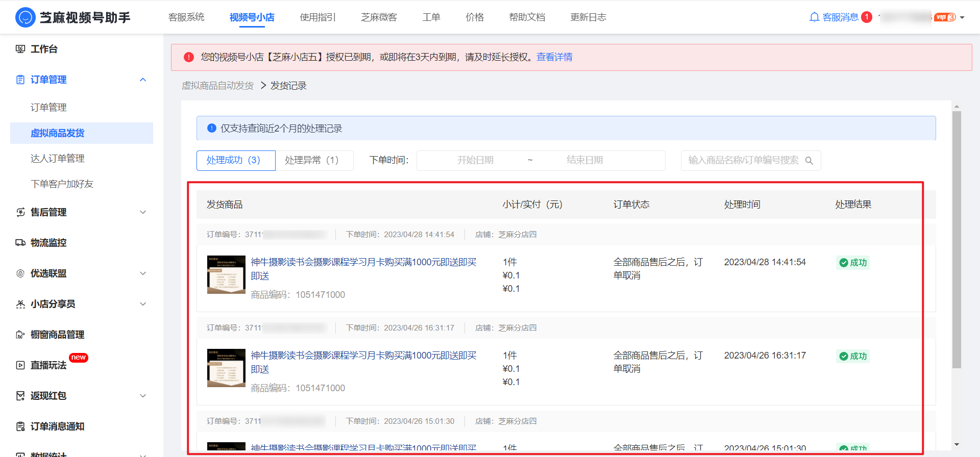Open product link of 16:31:17 order
This screenshot has height=457, width=980.
363,362
